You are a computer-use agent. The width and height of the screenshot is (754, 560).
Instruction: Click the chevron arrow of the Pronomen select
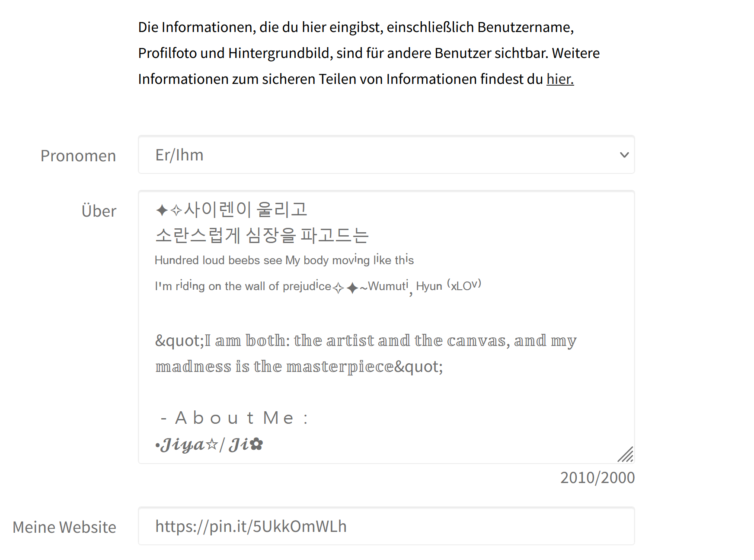click(624, 155)
